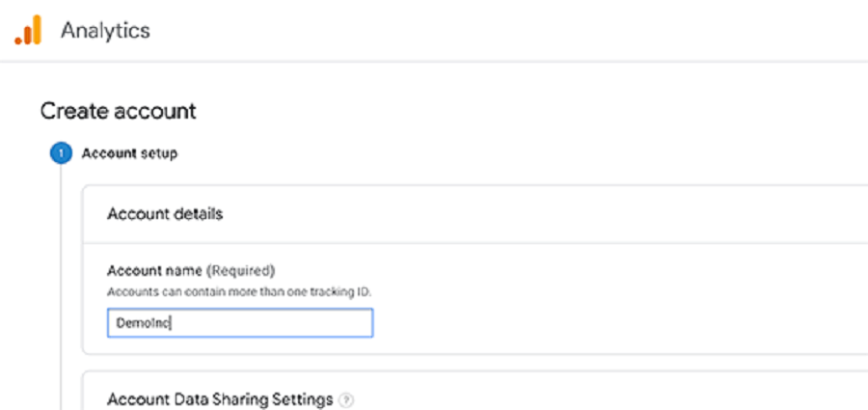Click blank header bar area right of Analytics

[x=499, y=30]
